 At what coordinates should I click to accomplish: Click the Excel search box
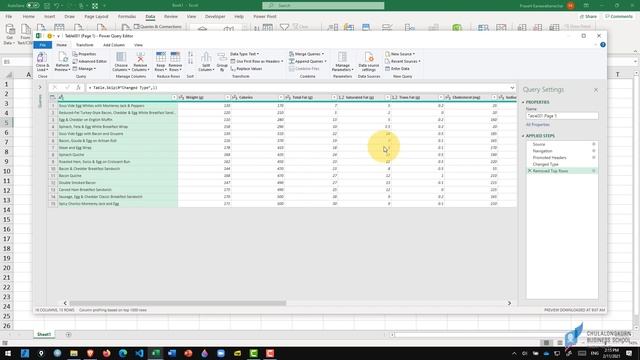tap(323, 5)
